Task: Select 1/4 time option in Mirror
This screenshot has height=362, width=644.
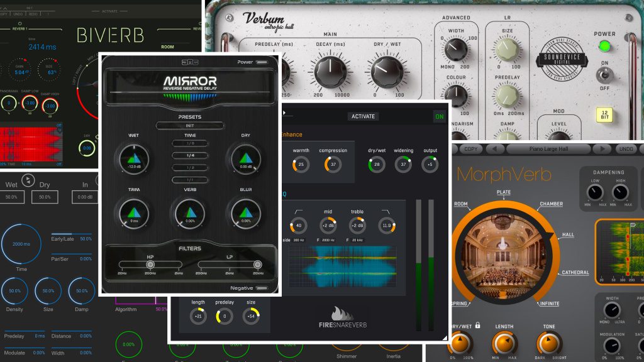Action: pos(190,156)
